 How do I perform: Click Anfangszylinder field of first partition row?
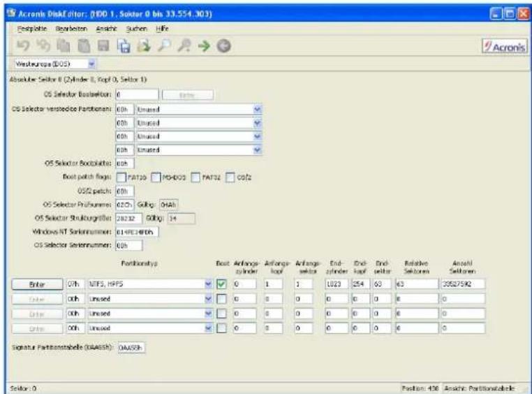(244, 284)
